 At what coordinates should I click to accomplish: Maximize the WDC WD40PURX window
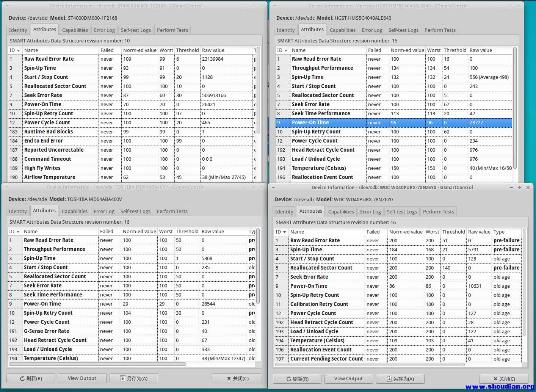tap(519, 187)
